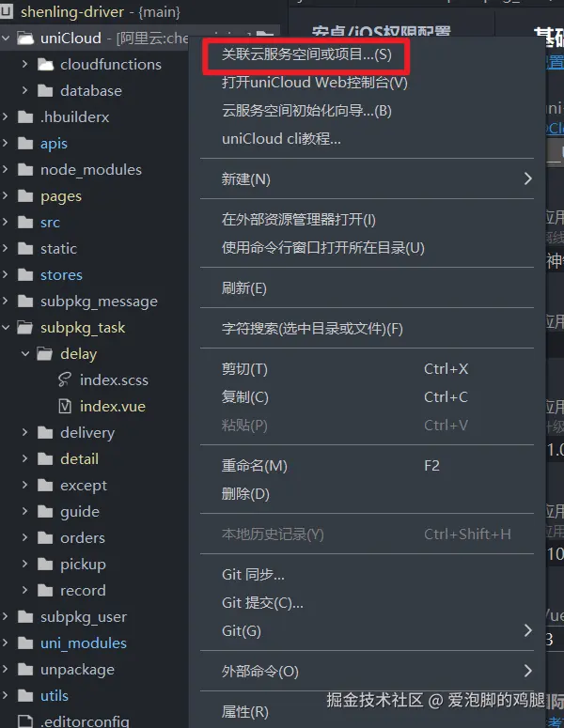Image resolution: width=564 pixels, height=728 pixels.
Task: Expand the unpackage folder chevron
Action: 6,669
